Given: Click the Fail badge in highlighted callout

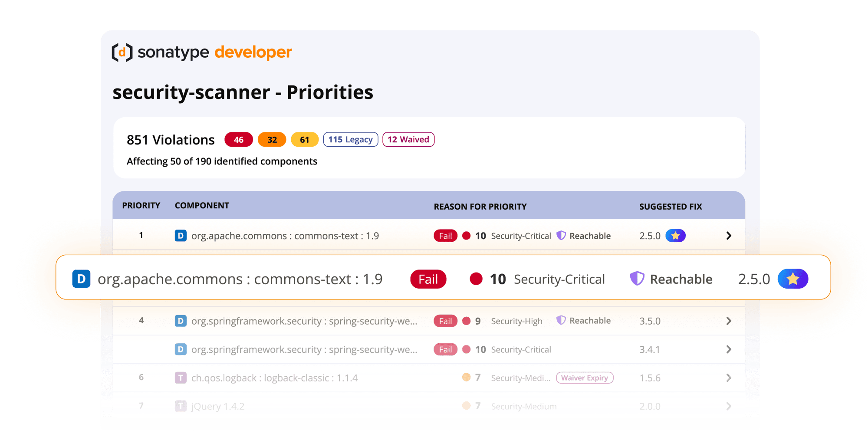Looking at the screenshot, I should coord(428,279).
